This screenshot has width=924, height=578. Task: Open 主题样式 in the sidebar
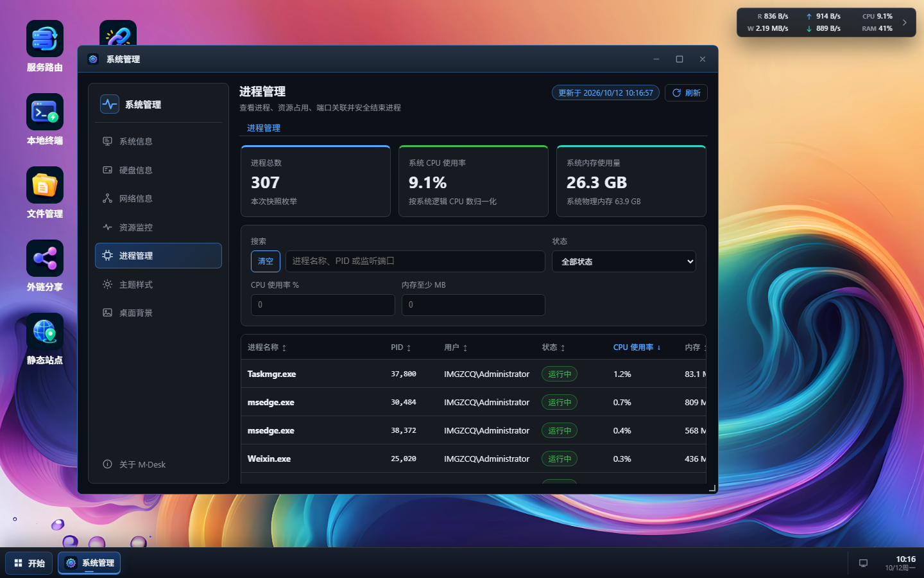click(158, 285)
